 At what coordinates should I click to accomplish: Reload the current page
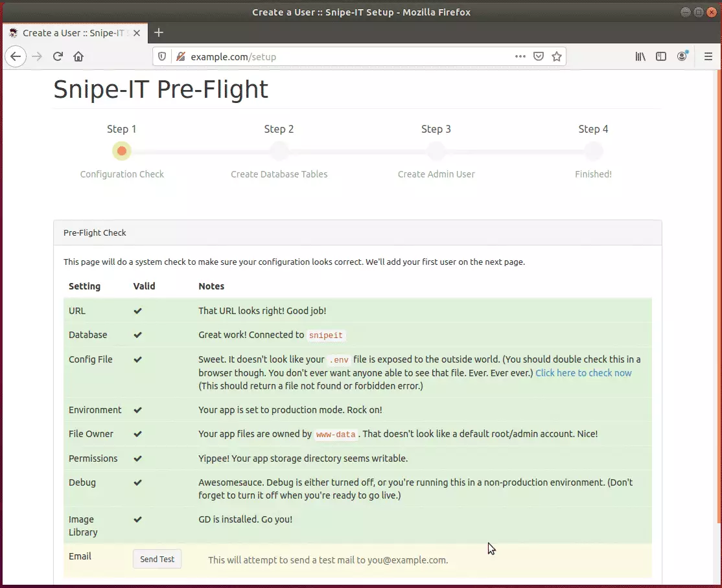pyautogui.click(x=58, y=56)
